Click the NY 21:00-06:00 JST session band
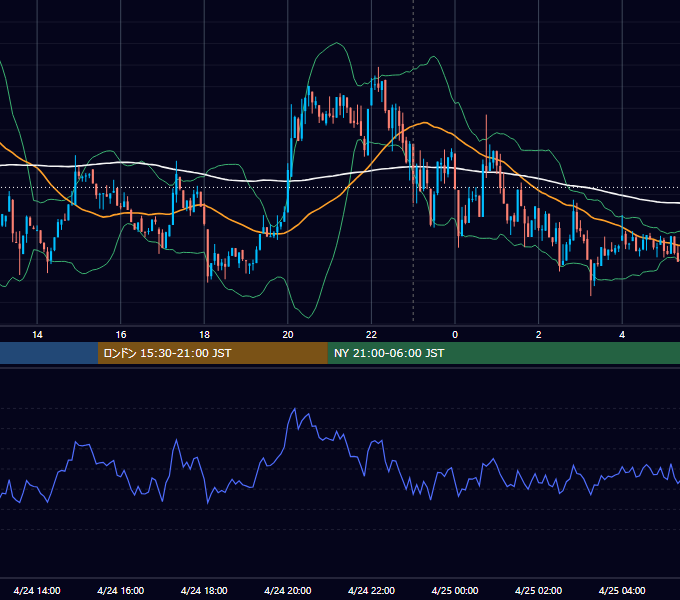Screen dimensions: 680x600 503,353
